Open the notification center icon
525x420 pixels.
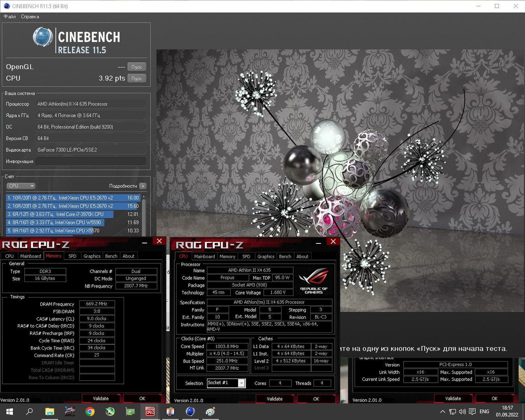tap(472, 411)
